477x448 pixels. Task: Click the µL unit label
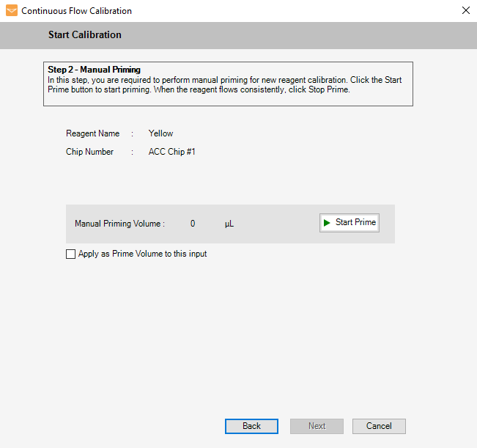229,224
